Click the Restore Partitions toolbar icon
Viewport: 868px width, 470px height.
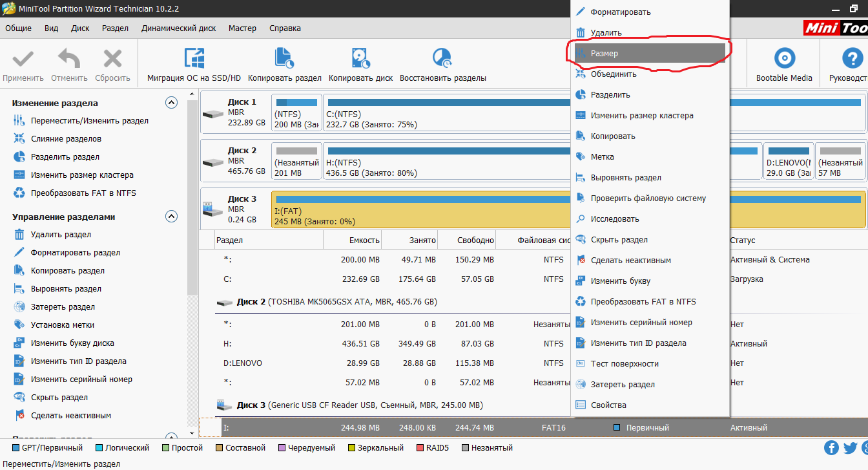point(442,58)
